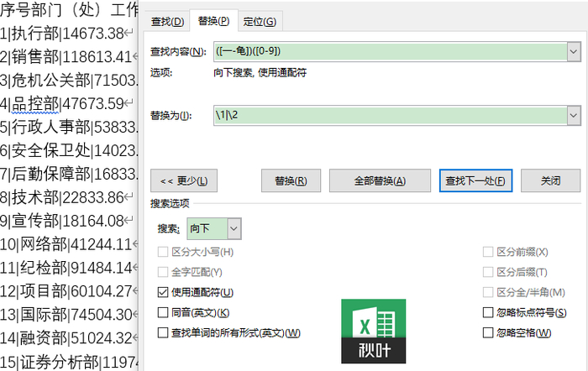588x371 pixels.
Task: Enable the 忽略空格(W) checkbox
Action: 488,332
